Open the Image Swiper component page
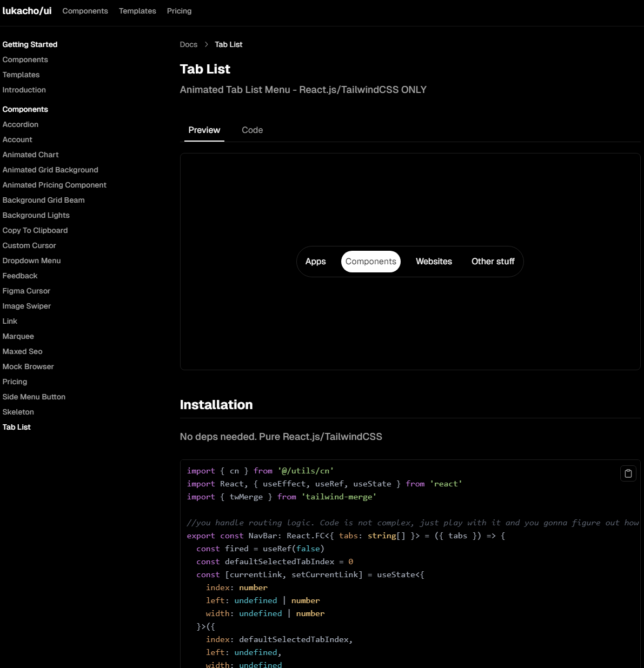The width and height of the screenshot is (644, 668). pyautogui.click(x=27, y=306)
